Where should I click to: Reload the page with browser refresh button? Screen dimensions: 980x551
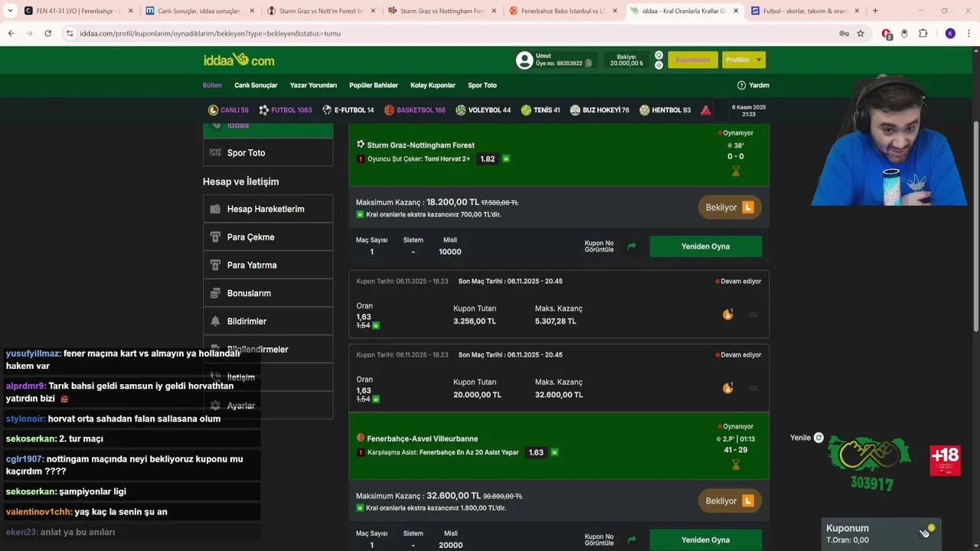tap(47, 34)
